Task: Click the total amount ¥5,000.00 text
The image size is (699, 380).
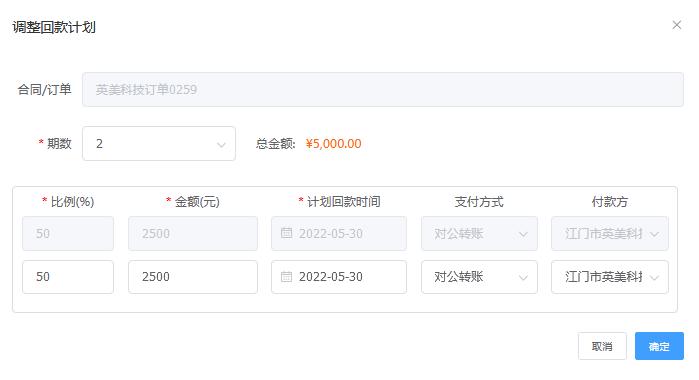Action: 333,144
